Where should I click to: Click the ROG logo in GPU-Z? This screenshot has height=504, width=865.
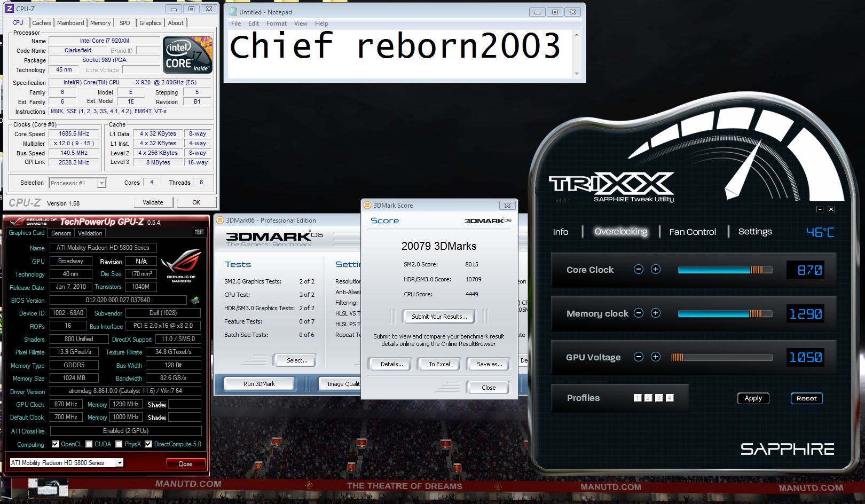coord(181,265)
